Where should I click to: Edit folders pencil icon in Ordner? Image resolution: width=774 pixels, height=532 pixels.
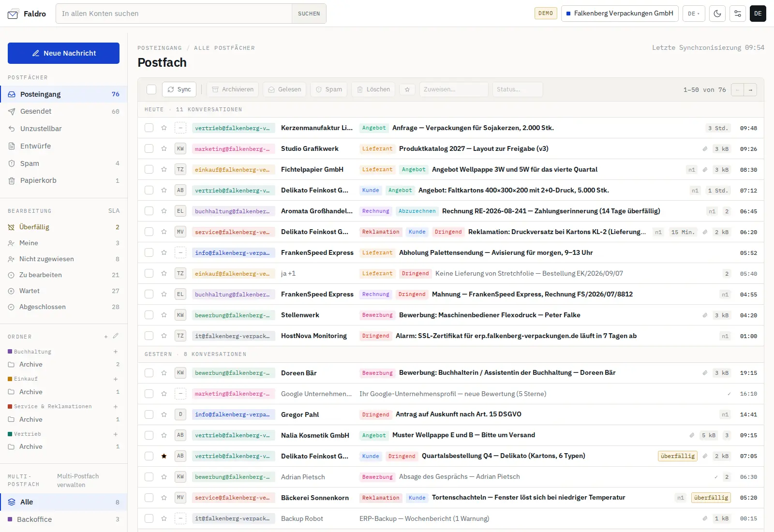tap(116, 336)
